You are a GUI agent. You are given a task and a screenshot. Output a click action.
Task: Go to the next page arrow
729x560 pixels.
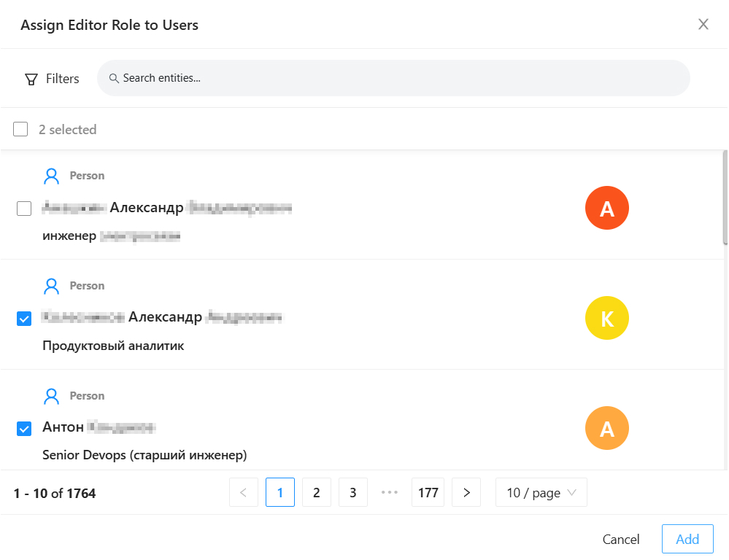coord(466,493)
